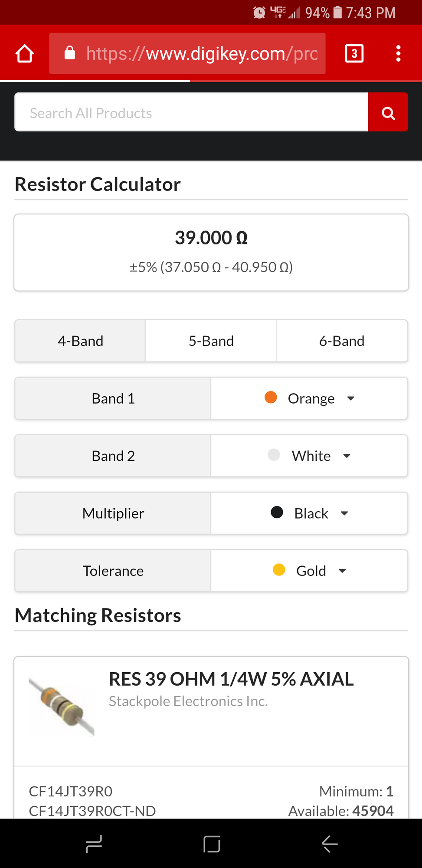Open the three-dot browser menu
Screen dimensions: 422x868
coord(398,54)
